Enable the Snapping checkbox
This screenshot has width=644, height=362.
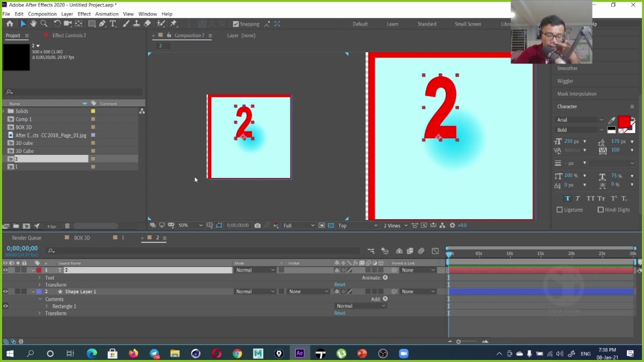pos(235,24)
